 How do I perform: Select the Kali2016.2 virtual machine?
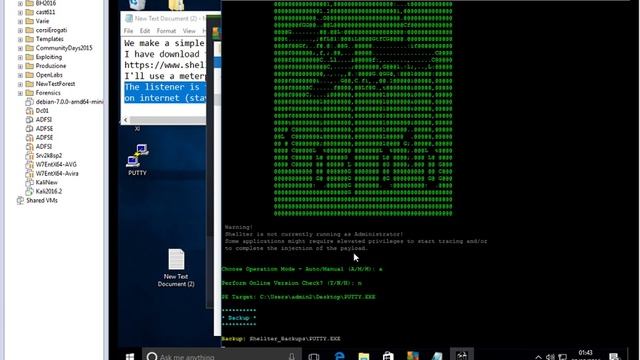coord(49,192)
